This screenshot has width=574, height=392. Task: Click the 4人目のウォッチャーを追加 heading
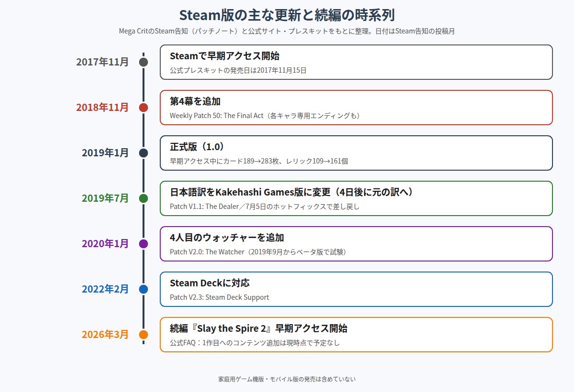click(227, 238)
